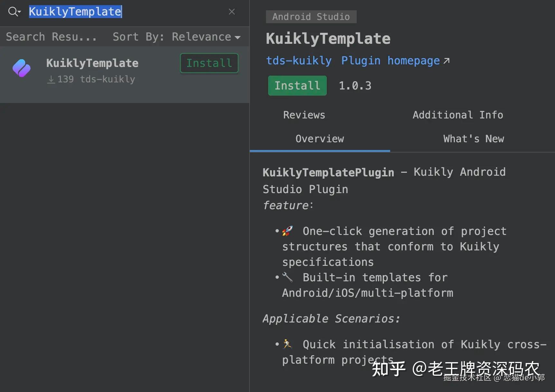Click inside the KuiklyTemplate search field
This screenshot has height=392, width=555.
point(75,12)
